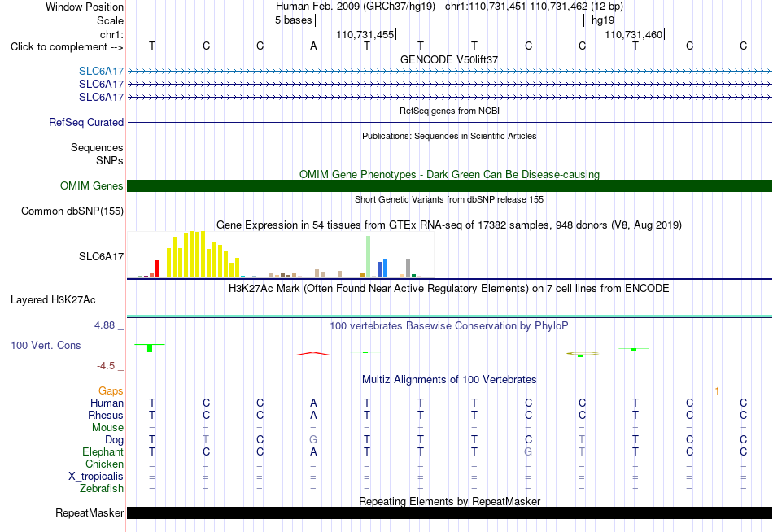Click the red conservation dip in PhyloP track
773x532 pixels.
coord(313,354)
